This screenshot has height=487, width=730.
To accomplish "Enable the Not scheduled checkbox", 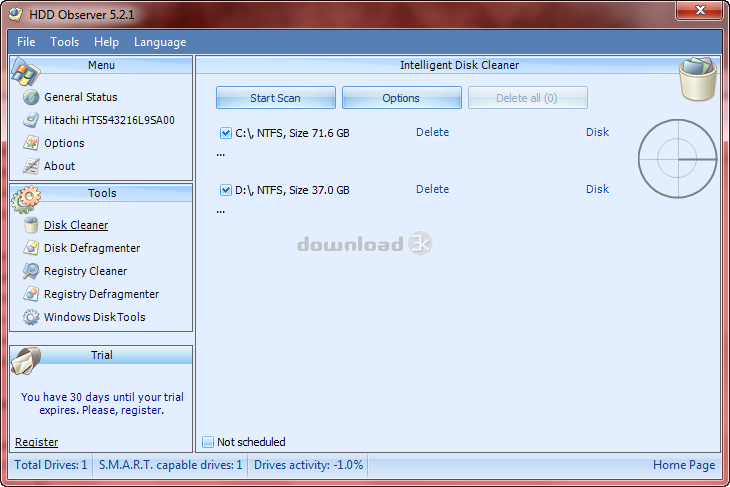I will click(208, 442).
